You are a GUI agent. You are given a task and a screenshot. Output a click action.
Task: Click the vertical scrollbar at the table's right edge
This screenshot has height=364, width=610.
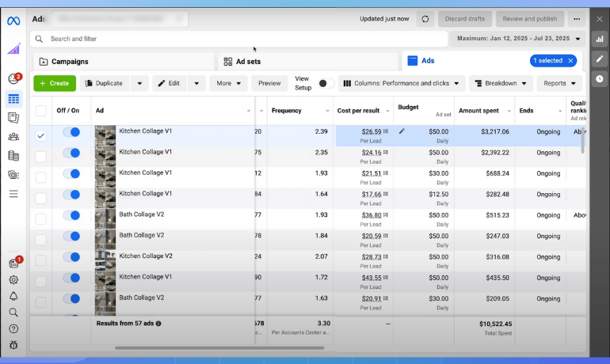click(x=583, y=140)
